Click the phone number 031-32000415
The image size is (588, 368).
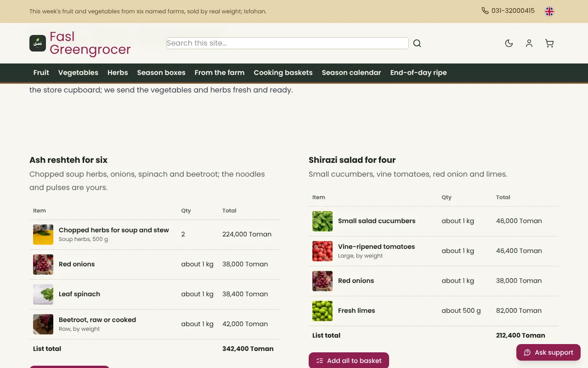(x=513, y=11)
